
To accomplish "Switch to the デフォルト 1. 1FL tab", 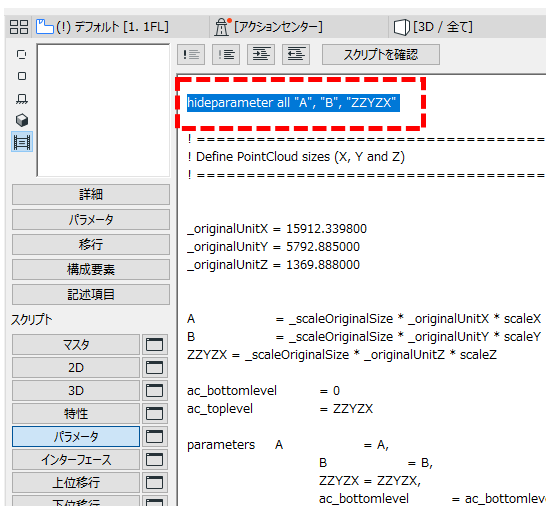I will point(103,27).
